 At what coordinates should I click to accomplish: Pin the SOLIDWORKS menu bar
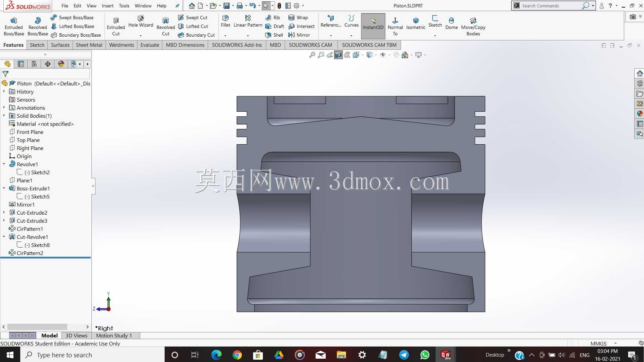[x=177, y=6]
